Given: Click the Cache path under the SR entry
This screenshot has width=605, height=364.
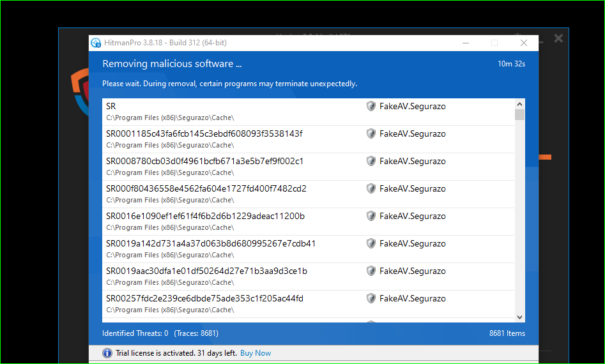Looking at the screenshot, I should click(x=170, y=118).
